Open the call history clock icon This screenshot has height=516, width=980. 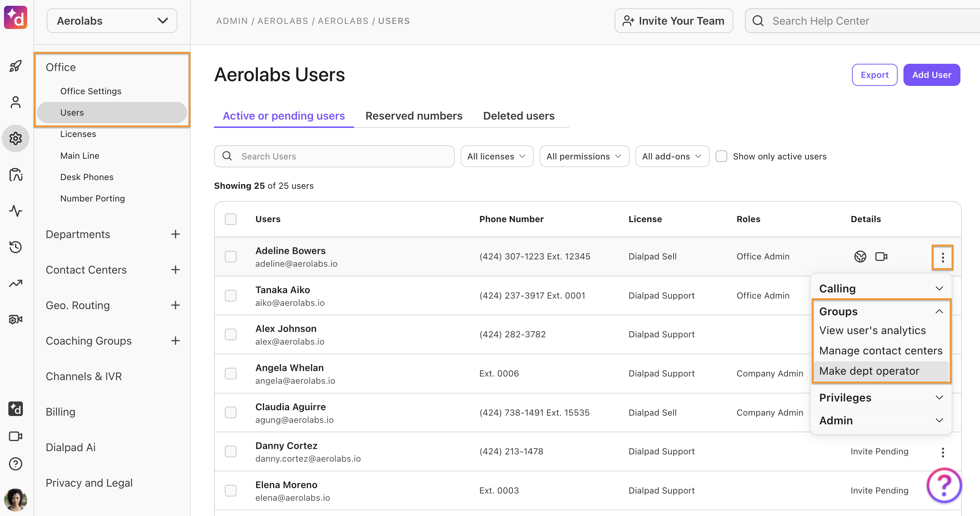(16, 247)
